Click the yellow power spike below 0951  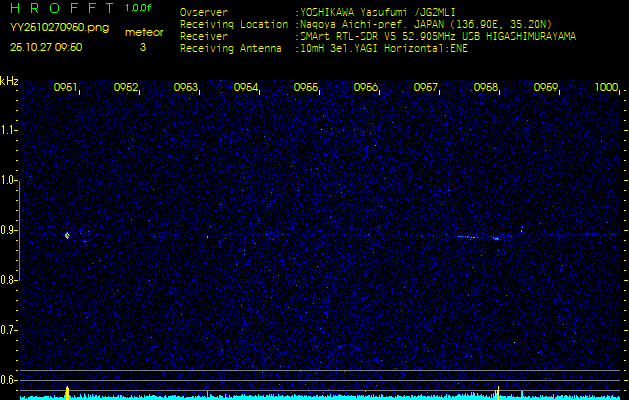coord(67,393)
